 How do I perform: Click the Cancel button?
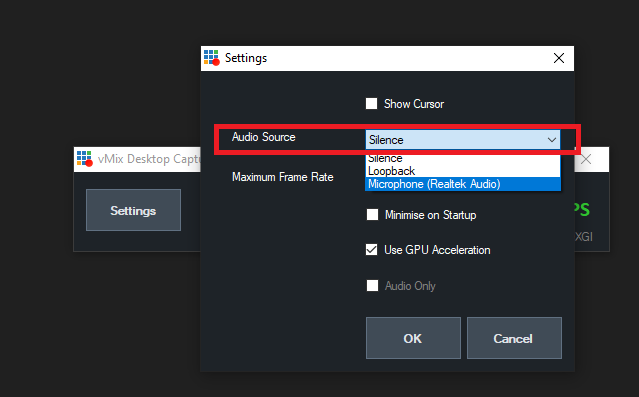(x=514, y=338)
